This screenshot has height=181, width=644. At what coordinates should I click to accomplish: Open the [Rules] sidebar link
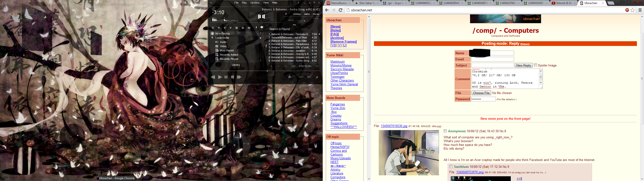click(x=335, y=30)
